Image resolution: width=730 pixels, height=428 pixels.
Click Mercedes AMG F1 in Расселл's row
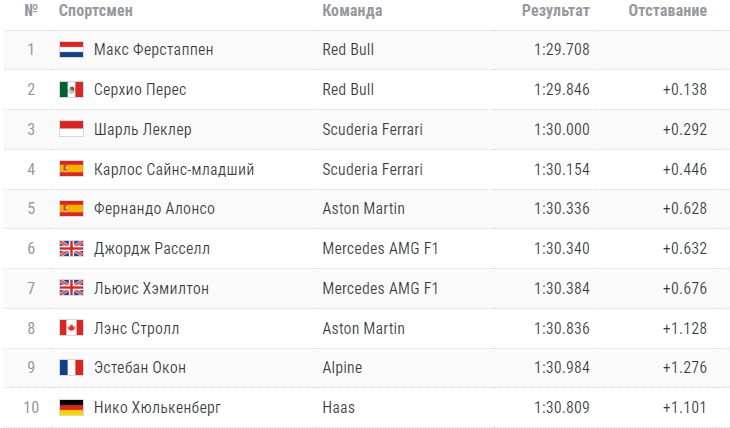pyautogui.click(x=380, y=249)
